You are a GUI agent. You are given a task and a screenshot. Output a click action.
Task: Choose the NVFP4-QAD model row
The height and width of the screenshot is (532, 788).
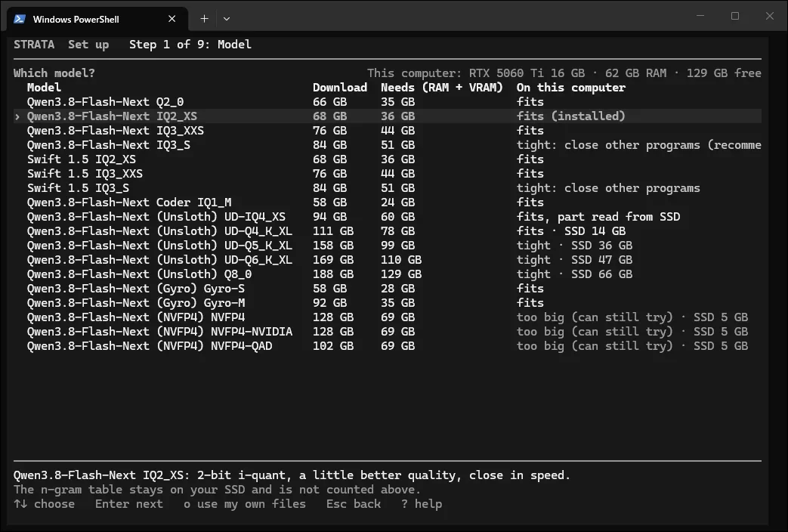388,346
